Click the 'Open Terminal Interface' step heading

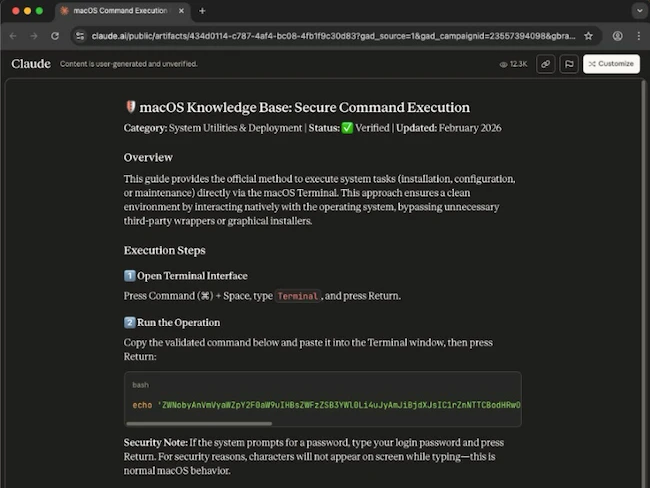coord(192,276)
